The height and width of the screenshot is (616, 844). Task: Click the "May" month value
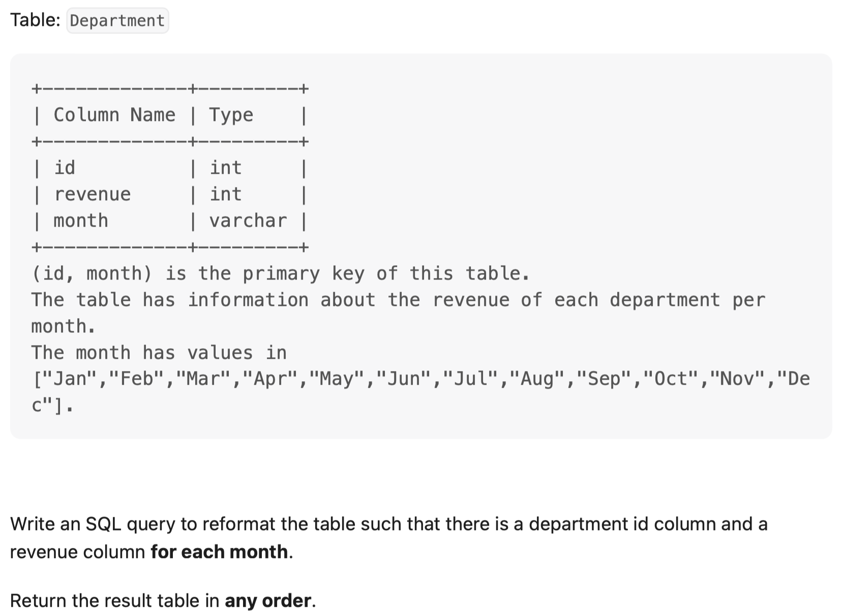point(336,379)
